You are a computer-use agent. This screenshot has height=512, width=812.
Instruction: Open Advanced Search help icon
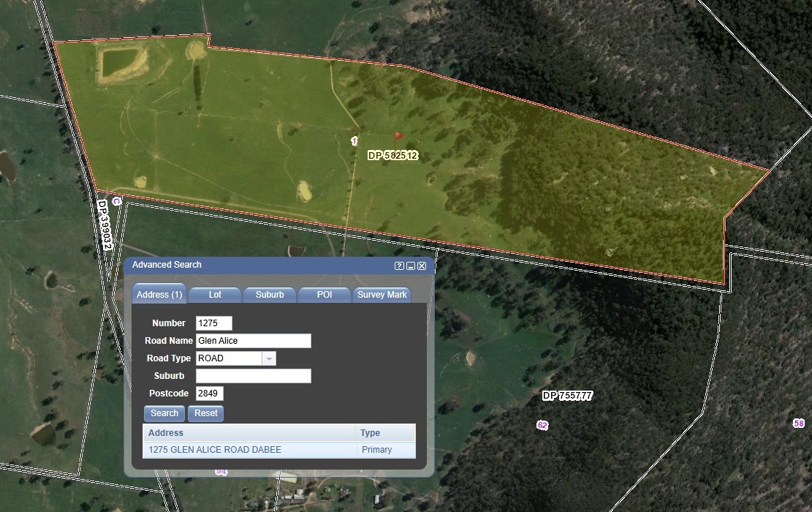pyautogui.click(x=399, y=266)
